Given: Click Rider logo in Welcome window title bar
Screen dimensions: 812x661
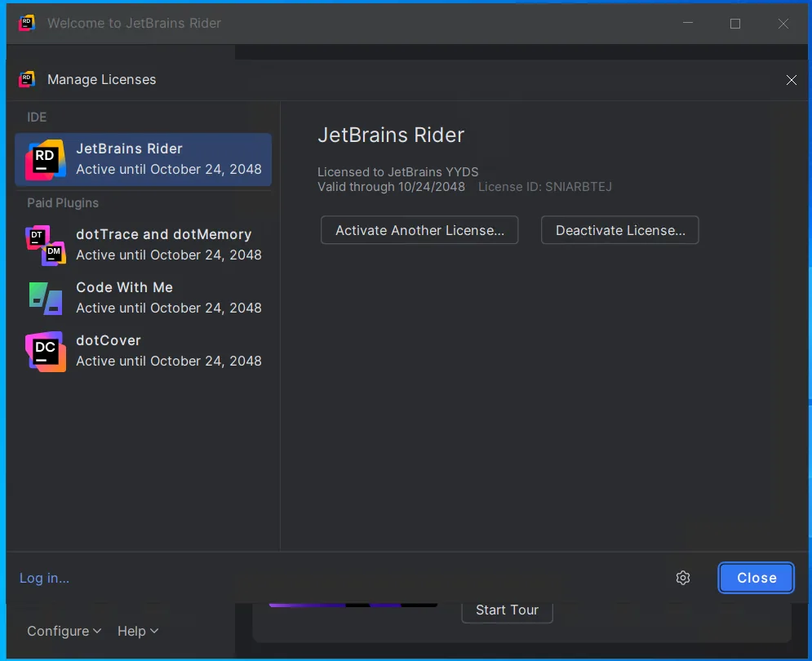Looking at the screenshot, I should click(27, 23).
